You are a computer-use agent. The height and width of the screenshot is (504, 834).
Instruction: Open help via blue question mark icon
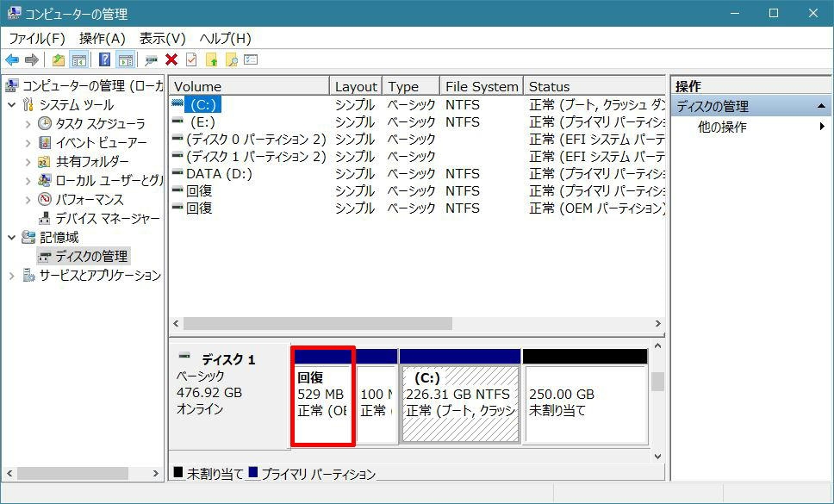pyautogui.click(x=105, y=59)
